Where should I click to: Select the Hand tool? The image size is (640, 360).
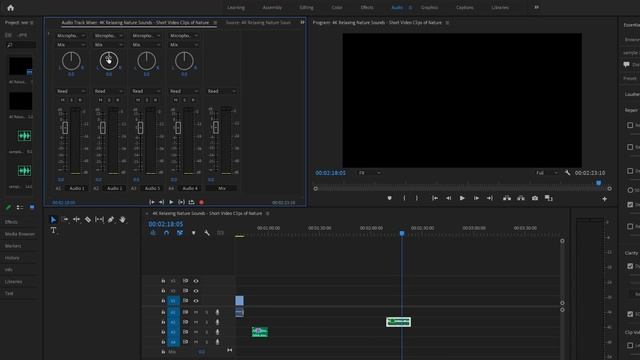pyautogui.click(x=122, y=220)
